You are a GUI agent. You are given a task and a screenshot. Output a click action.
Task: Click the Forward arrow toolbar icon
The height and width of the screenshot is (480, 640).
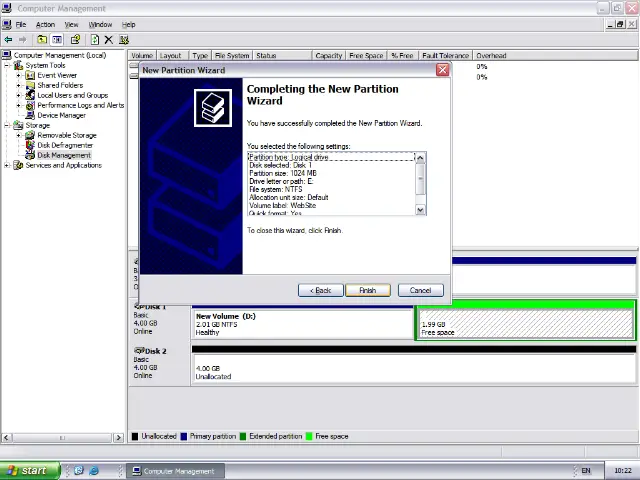coord(22,40)
